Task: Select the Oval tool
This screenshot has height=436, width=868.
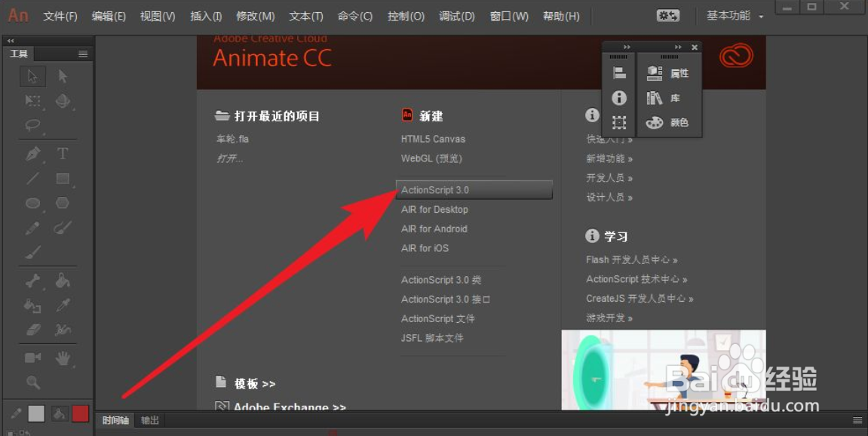Action: click(32, 204)
